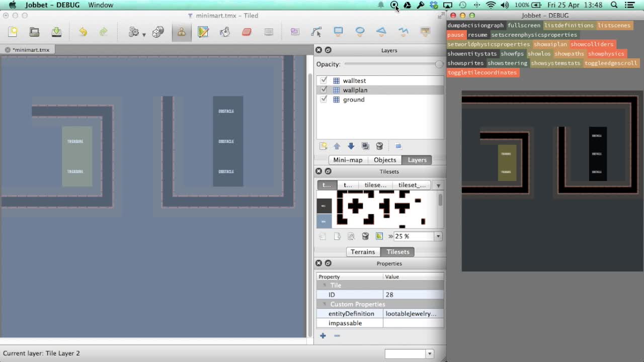
Task: Open the zoom level dropdown showing 25%
Action: [x=437, y=236]
